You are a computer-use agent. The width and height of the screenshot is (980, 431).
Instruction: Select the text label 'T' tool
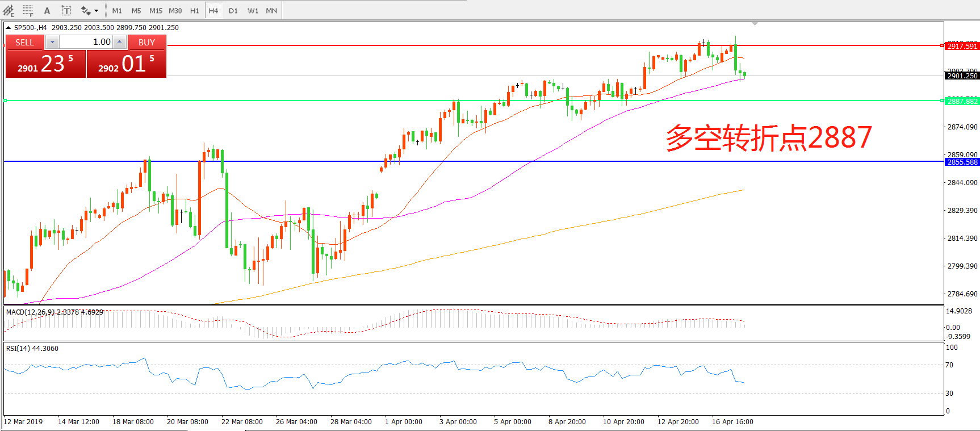coord(66,10)
